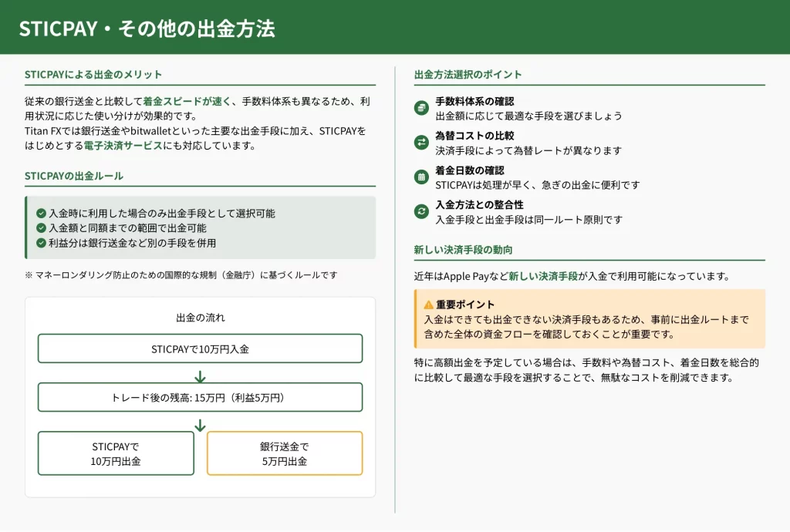
Task: Click the exchange arrows icon beside 為替コストの比較
Action: pyautogui.click(x=421, y=143)
